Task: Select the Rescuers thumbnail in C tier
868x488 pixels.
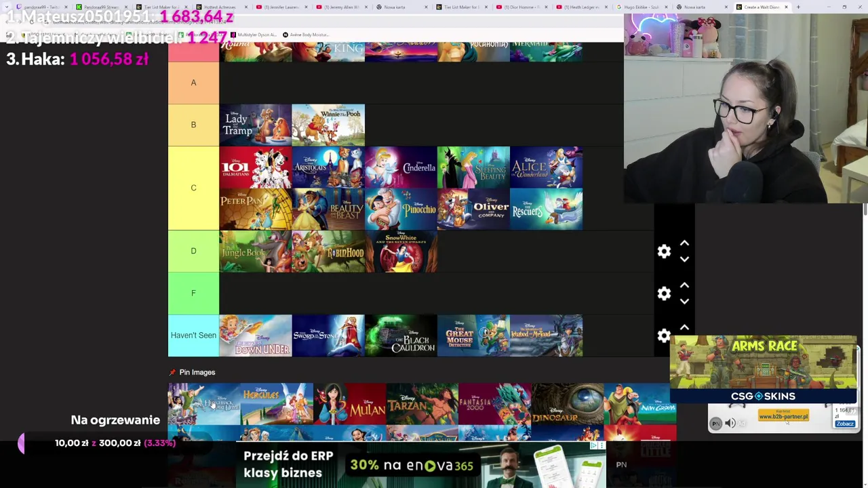Action: pos(546,209)
